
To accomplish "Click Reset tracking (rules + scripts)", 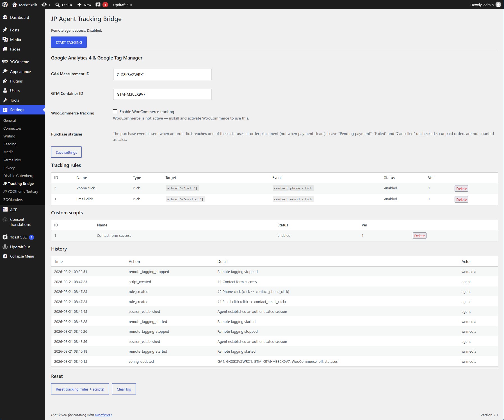I will point(80,389).
